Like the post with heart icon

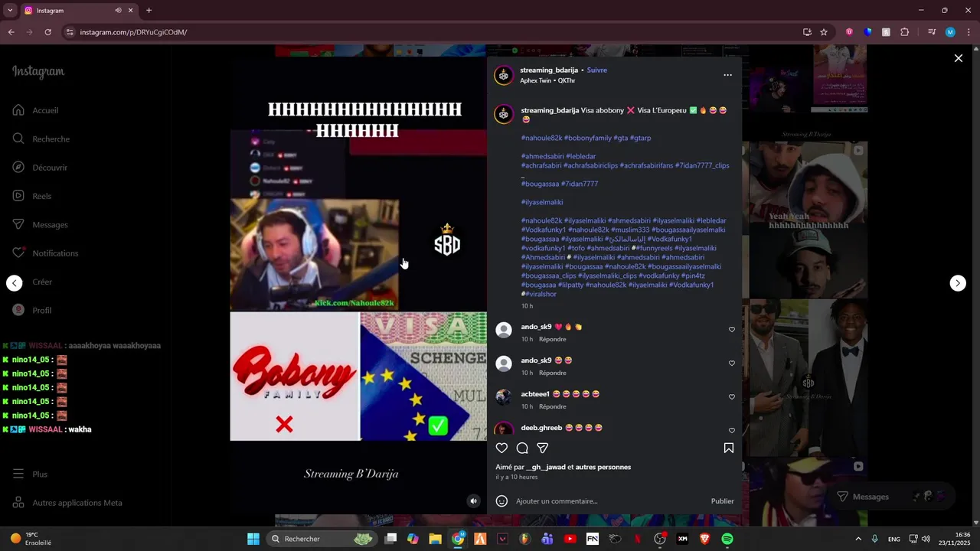pyautogui.click(x=501, y=448)
